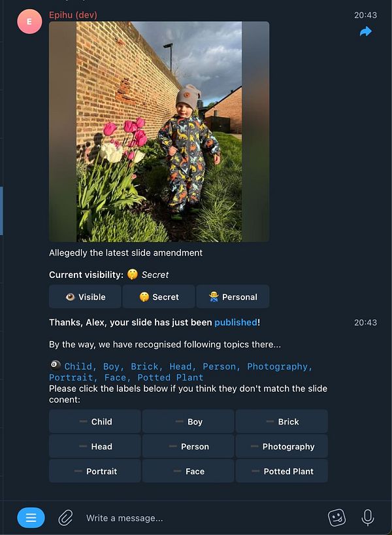The image size is (392, 535).
Task: Open the Epihu avatar with letter E
Action: pyautogui.click(x=29, y=22)
